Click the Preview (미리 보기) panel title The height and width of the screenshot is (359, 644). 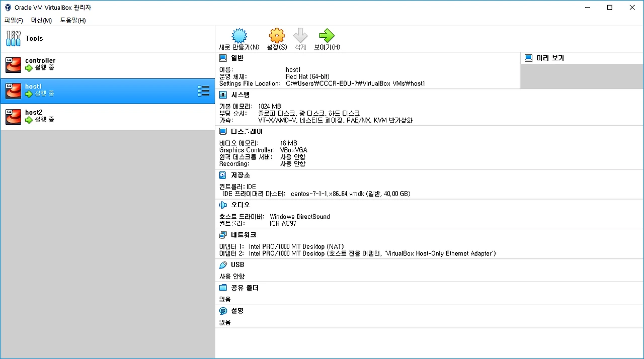tap(550, 58)
